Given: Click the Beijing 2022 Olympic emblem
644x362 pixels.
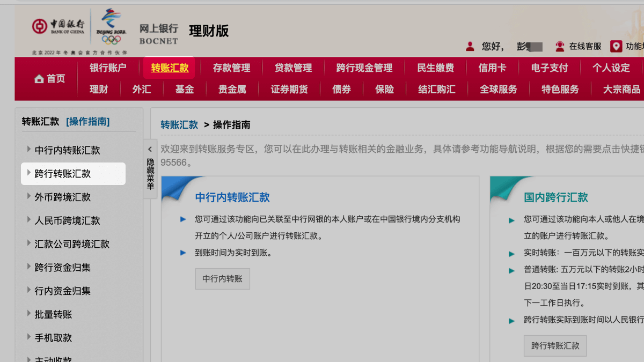Looking at the screenshot, I should (x=111, y=26).
